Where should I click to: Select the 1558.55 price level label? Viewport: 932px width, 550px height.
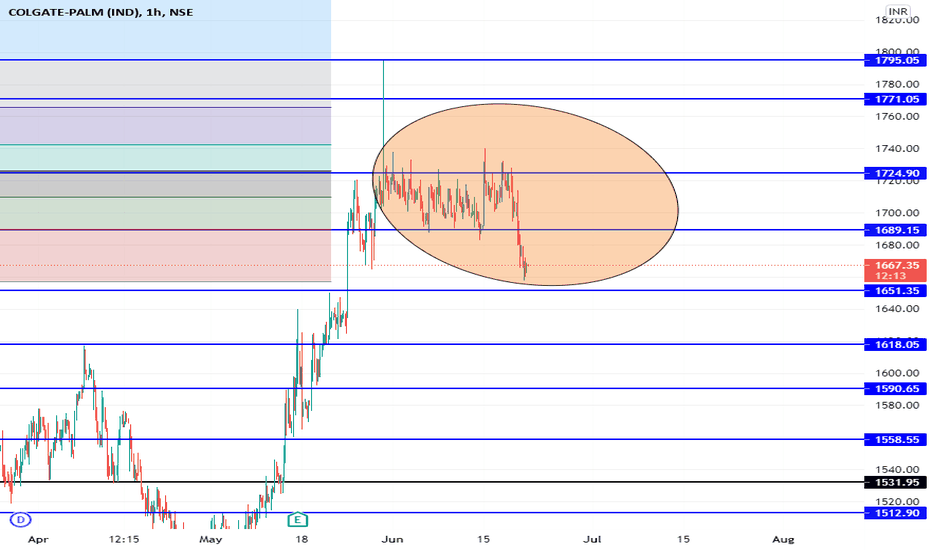click(x=895, y=440)
